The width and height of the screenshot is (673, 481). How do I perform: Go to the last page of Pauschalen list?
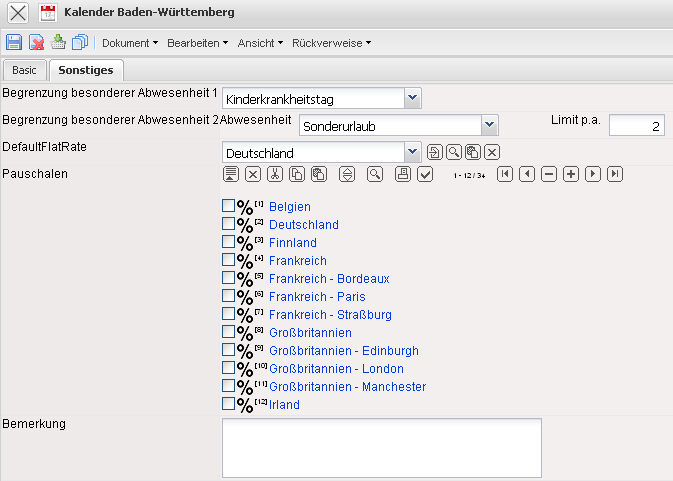pyautogui.click(x=615, y=174)
